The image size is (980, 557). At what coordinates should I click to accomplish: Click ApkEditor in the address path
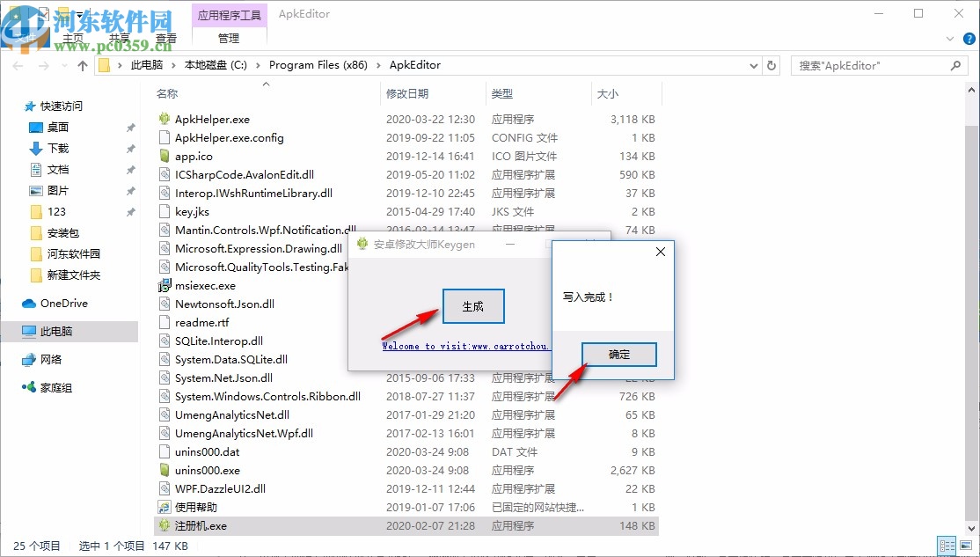(415, 65)
